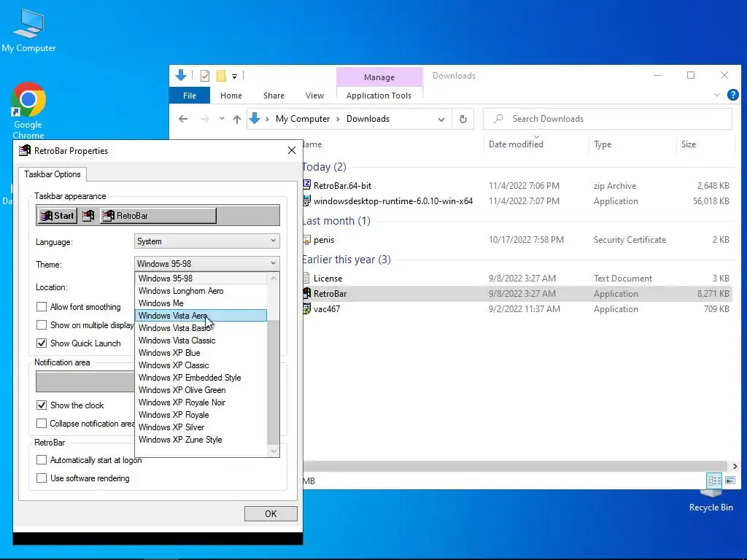Expand the address bar history dropdown
The height and width of the screenshot is (560, 747).
click(x=441, y=119)
